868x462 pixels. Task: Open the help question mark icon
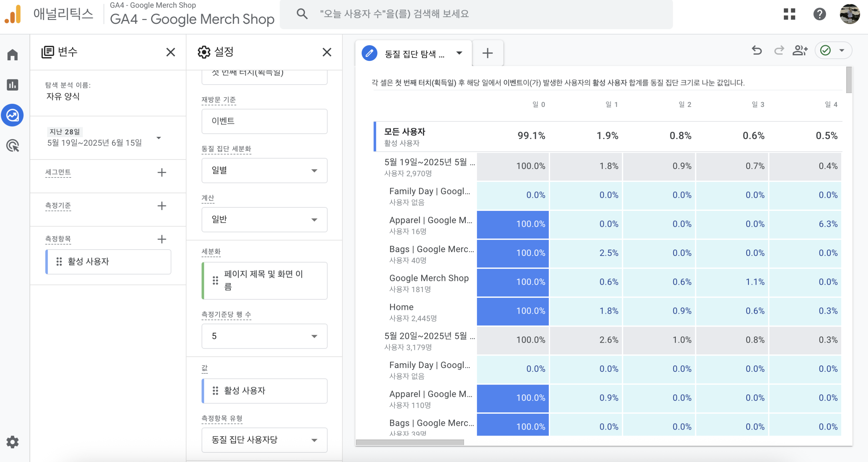click(x=819, y=14)
